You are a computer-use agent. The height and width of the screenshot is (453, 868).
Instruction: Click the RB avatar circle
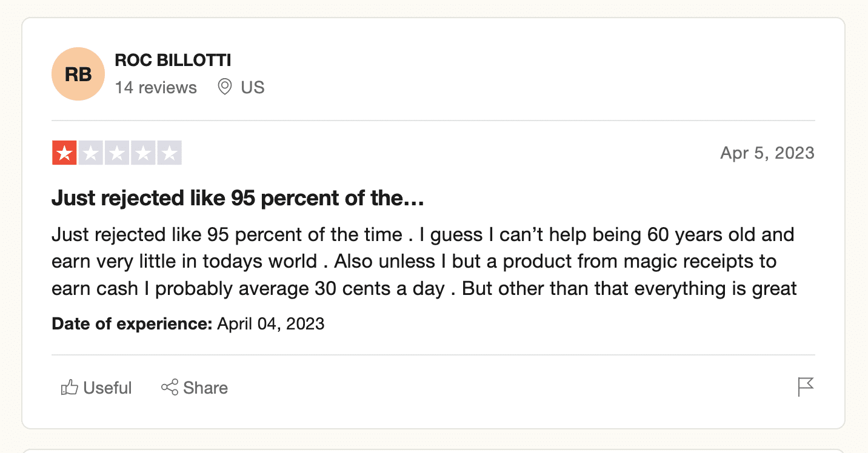point(78,74)
